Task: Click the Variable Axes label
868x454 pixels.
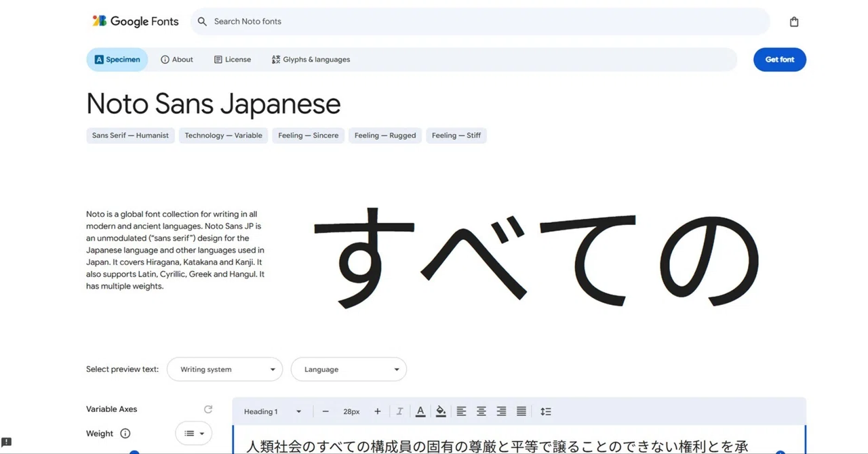Action: coord(111,409)
